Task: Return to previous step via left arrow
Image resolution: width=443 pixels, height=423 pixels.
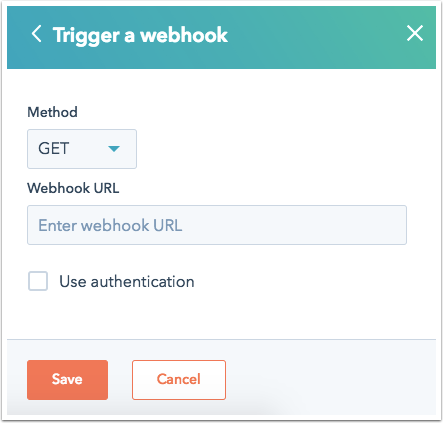Action: 37,34
